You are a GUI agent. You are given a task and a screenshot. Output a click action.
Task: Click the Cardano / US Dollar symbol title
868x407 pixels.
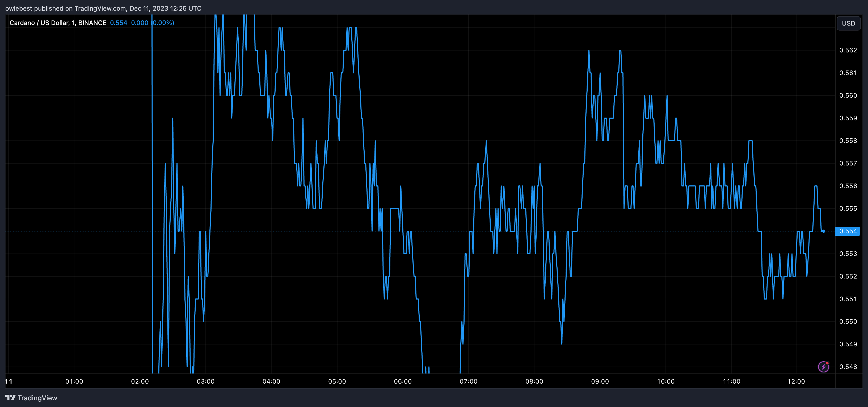tap(39, 23)
